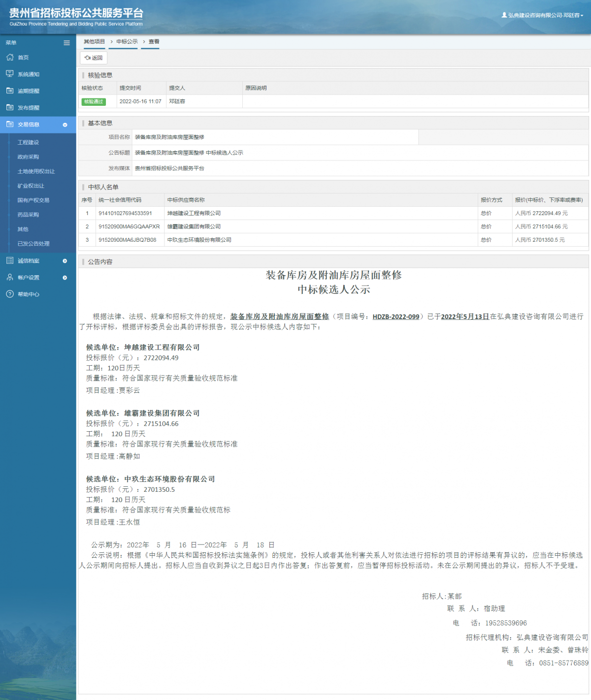Screen dimensions: 591x700
Task: Click the 逾期提醒 sidebar icon
Action: click(10, 91)
